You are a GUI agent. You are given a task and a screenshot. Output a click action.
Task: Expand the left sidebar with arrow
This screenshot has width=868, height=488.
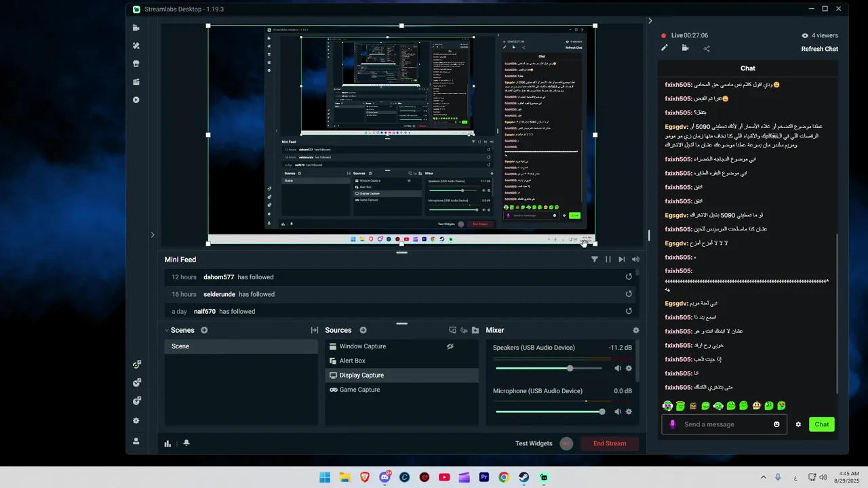[x=153, y=235]
